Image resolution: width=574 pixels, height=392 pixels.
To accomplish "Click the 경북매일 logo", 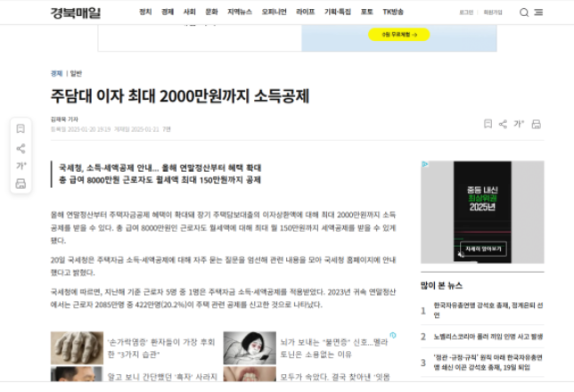I will [x=76, y=12].
